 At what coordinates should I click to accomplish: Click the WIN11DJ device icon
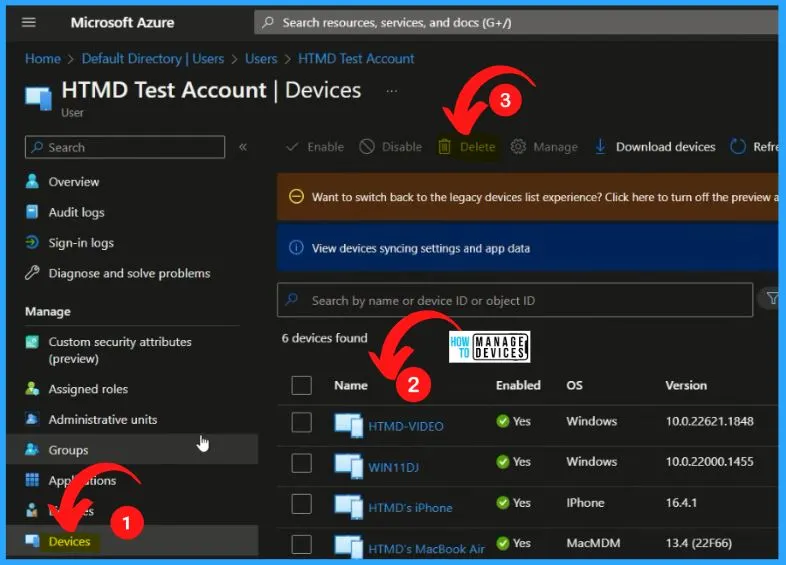348,466
